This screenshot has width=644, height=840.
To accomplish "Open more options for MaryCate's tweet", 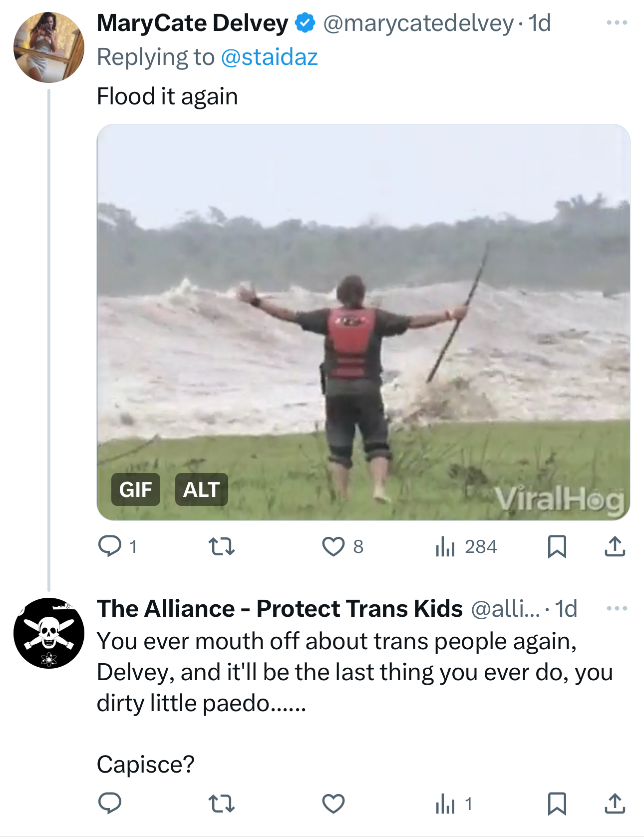I will click(x=617, y=23).
